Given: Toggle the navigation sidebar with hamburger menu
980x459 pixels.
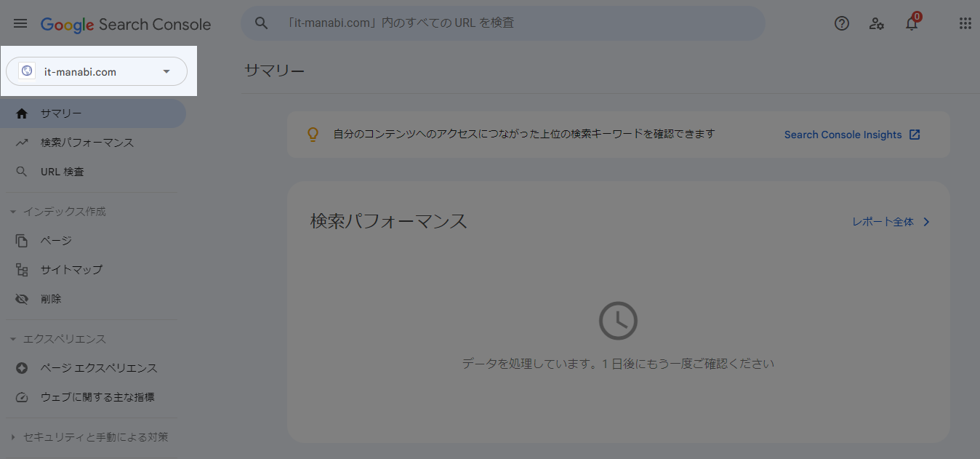Looking at the screenshot, I should pos(20,23).
